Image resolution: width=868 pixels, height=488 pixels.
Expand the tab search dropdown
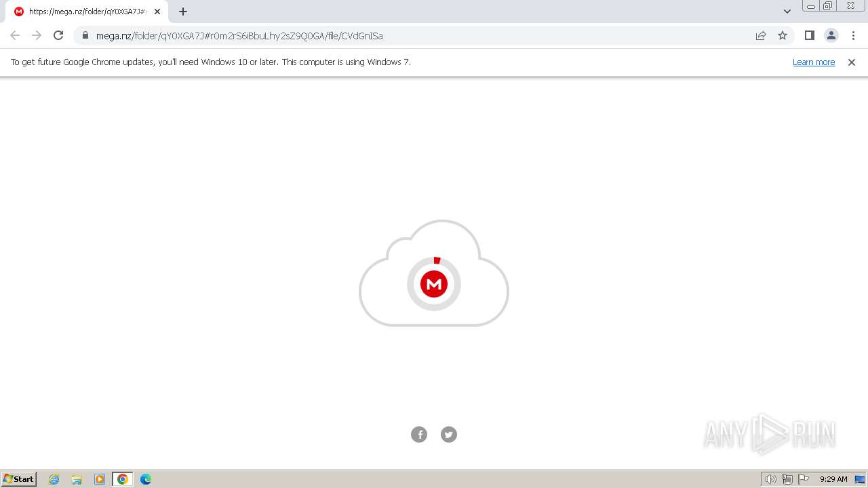click(x=787, y=12)
